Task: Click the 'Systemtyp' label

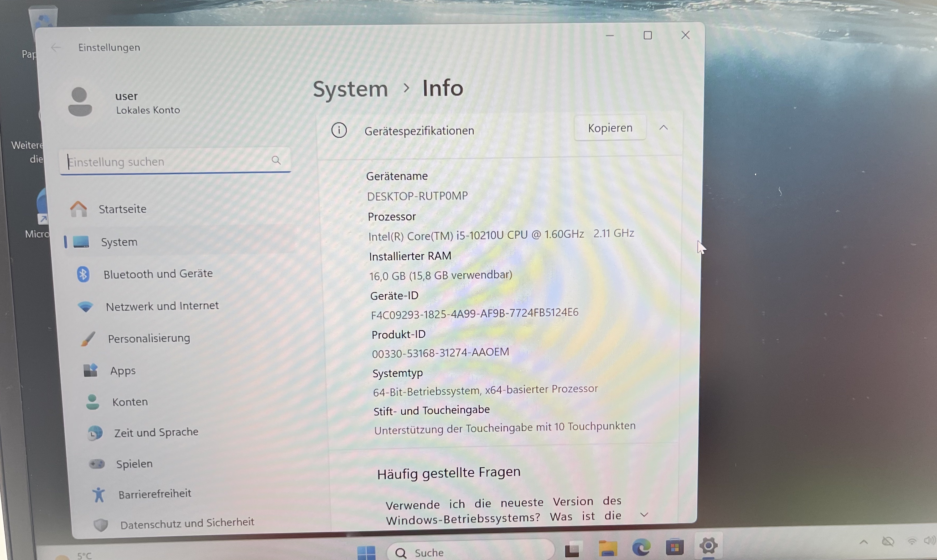Action: [x=397, y=373]
